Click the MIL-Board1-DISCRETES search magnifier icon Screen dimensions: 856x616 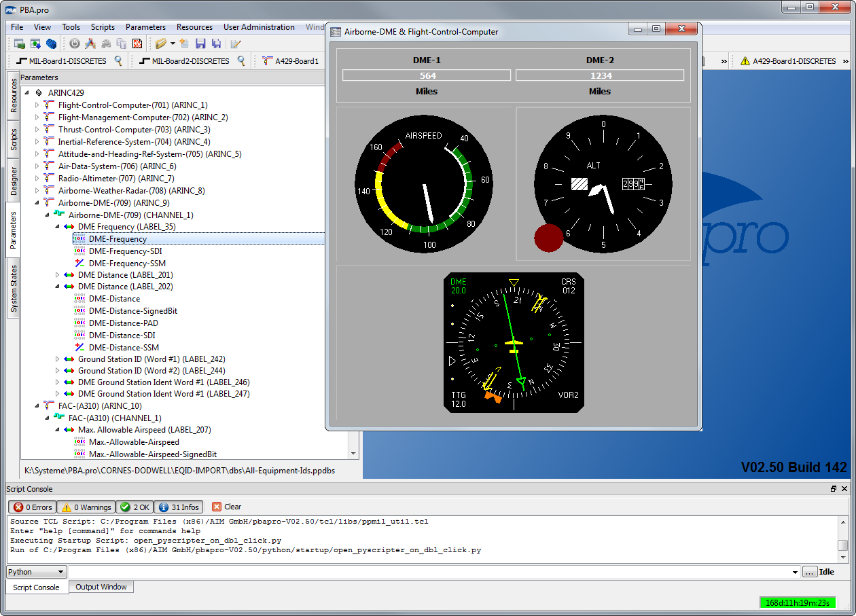coord(118,60)
